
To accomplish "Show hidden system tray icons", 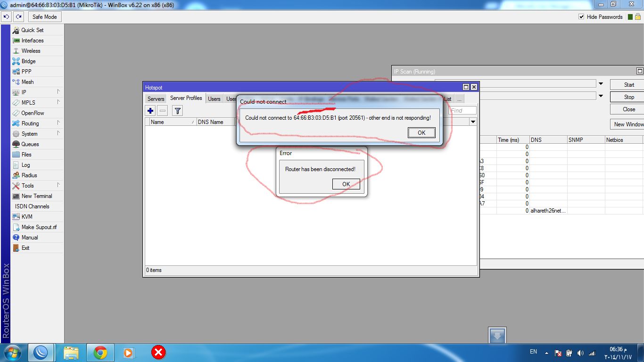I will [547, 353].
